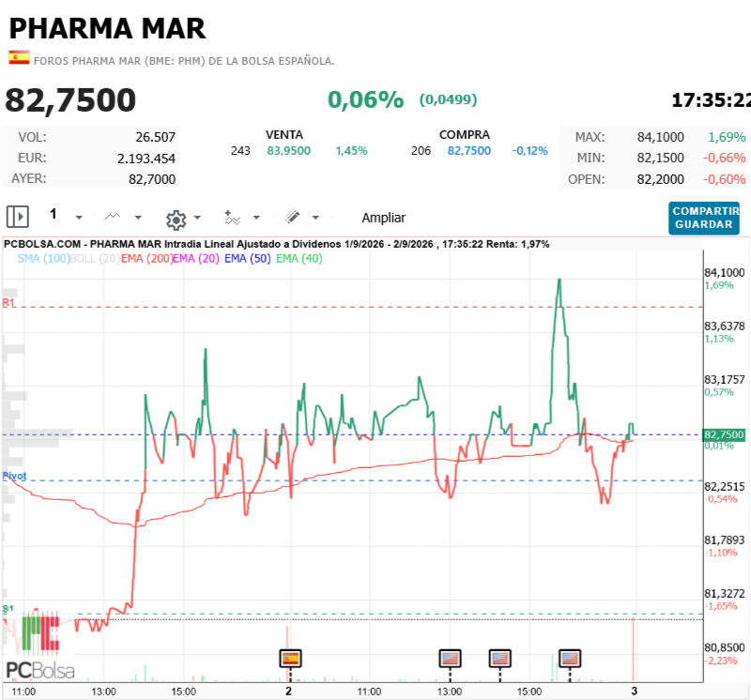Select the line chart type icon
This screenshot has width=751, height=700.
(113, 217)
